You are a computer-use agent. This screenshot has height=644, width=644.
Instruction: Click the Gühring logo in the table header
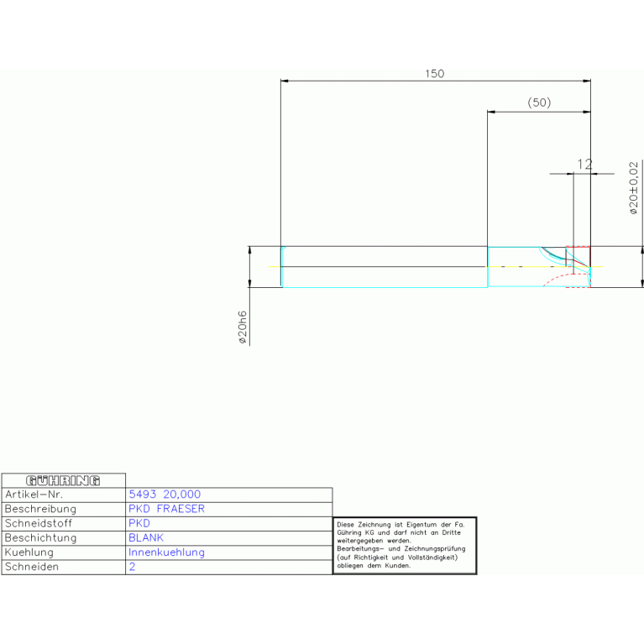pos(63,480)
